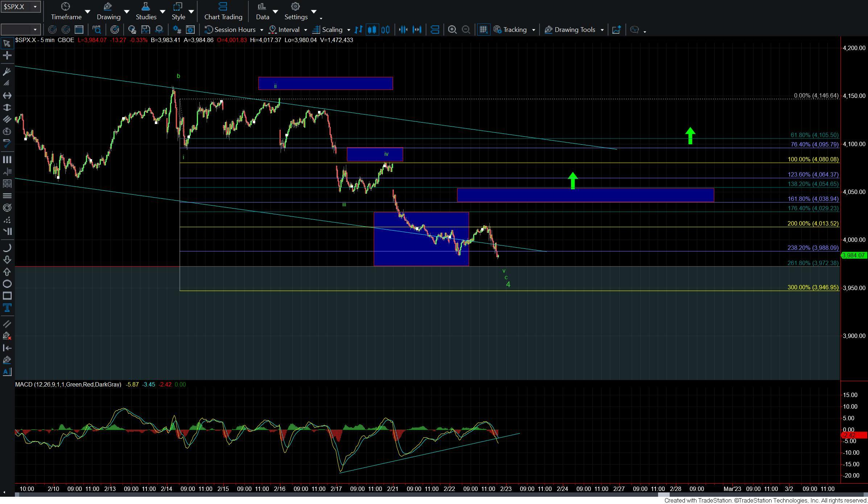The width and height of the screenshot is (868, 504).
Task: Expand the Data dropdown arrow
Action: pos(275,12)
